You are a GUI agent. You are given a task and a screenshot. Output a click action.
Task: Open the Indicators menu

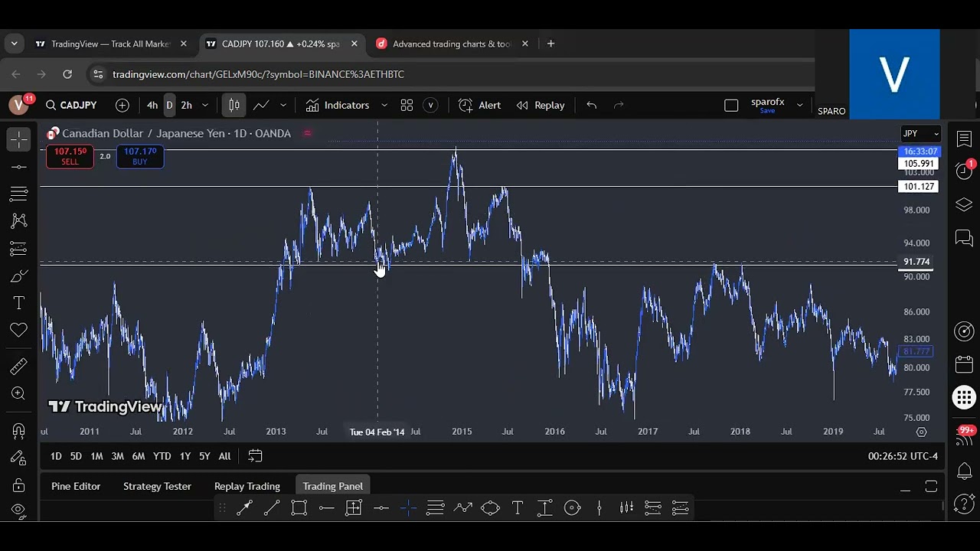pos(338,106)
